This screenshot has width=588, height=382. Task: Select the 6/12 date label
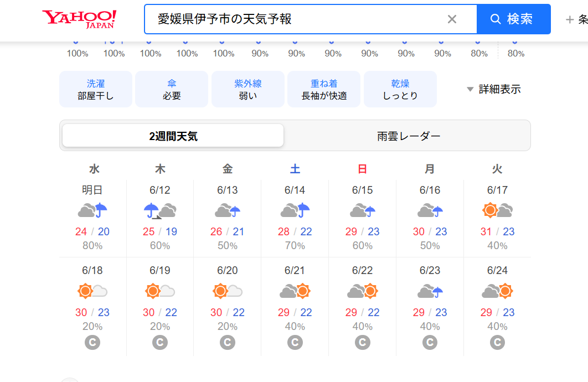click(x=160, y=190)
